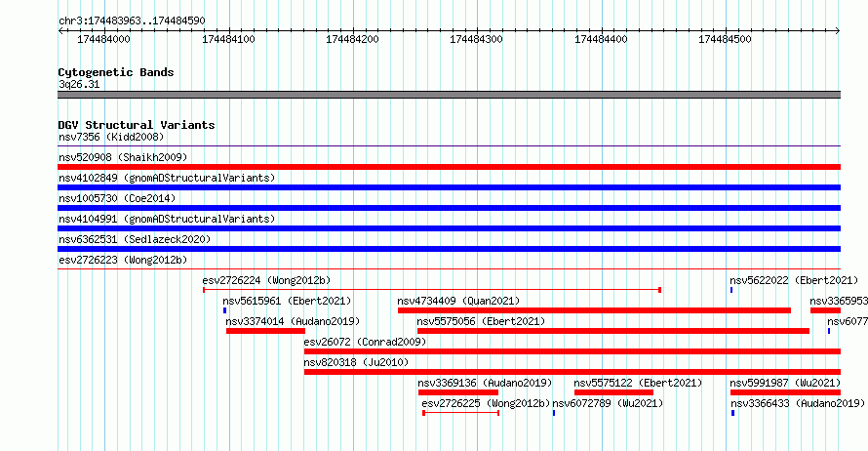The height and width of the screenshot is (451, 868).
Task: Click the short red bar under nsv3374014
Action: [x=265, y=331]
